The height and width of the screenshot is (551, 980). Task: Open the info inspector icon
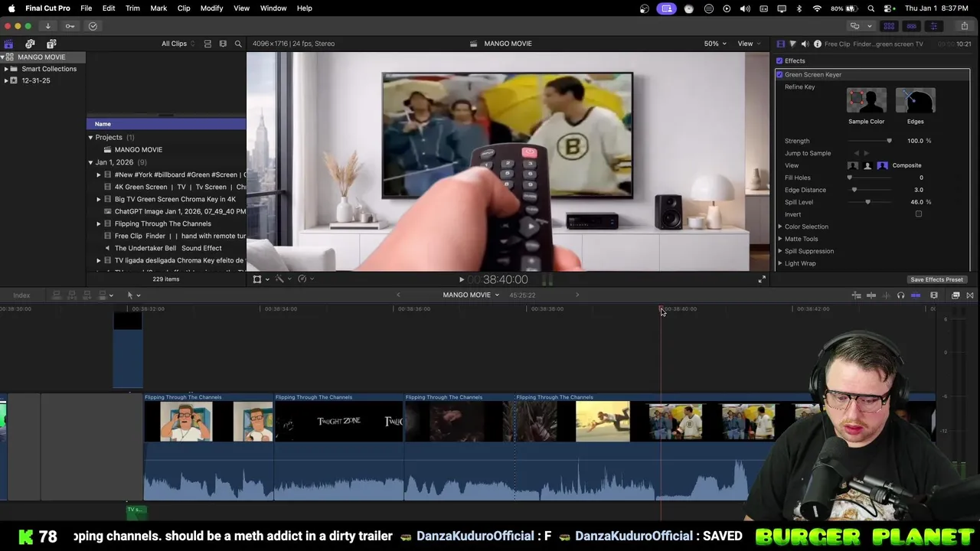pyautogui.click(x=817, y=44)
